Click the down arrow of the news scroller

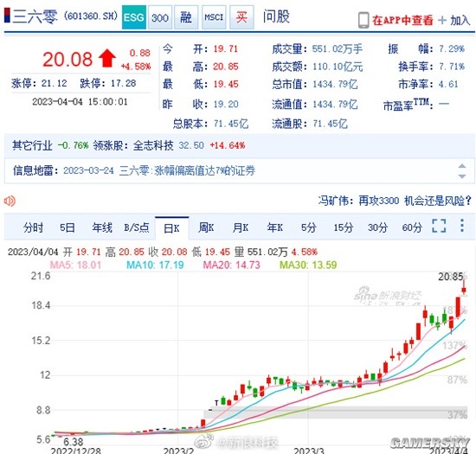click(462, 176)
